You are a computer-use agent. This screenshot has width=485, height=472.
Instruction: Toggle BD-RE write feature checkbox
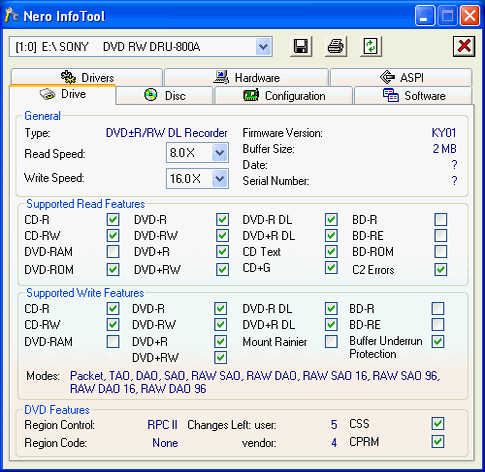438,324
